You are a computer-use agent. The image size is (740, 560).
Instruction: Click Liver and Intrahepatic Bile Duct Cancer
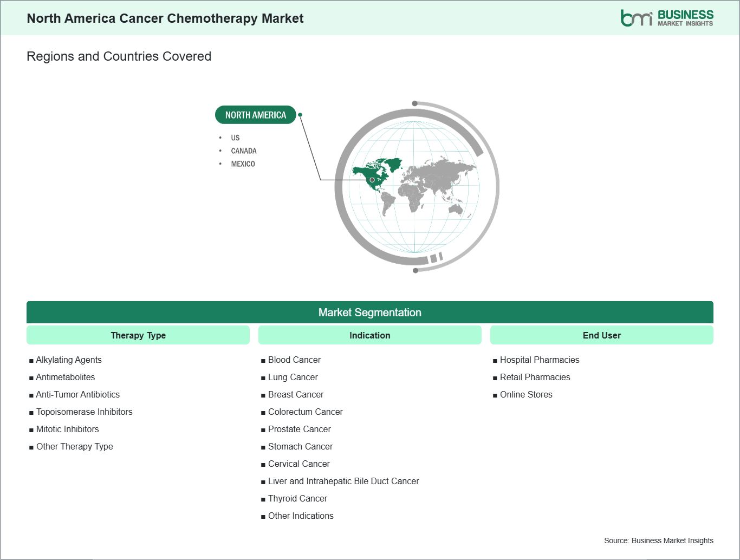pyautogui.click(x=343, y=481)
